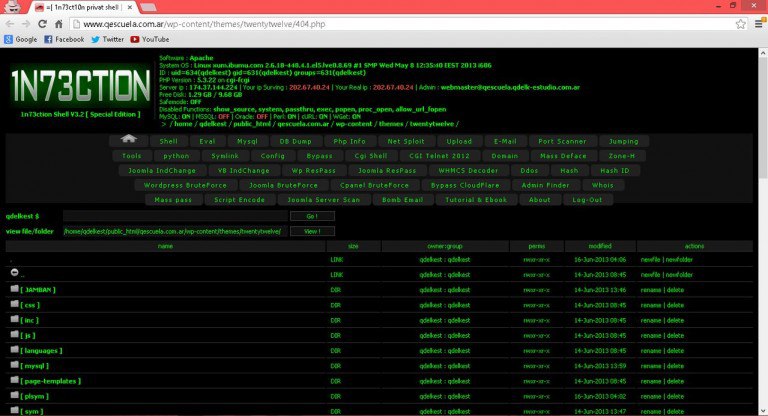768x416 pixels.
Task: Reload the page with refresh icon
Action: [x=42, y=24]
